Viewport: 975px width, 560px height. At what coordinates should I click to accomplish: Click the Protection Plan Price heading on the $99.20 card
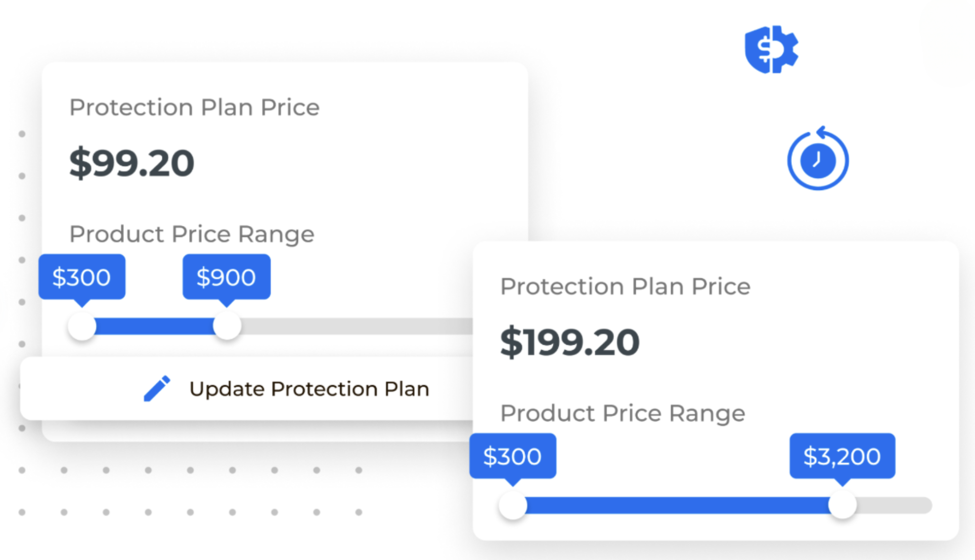pos(194,107)
